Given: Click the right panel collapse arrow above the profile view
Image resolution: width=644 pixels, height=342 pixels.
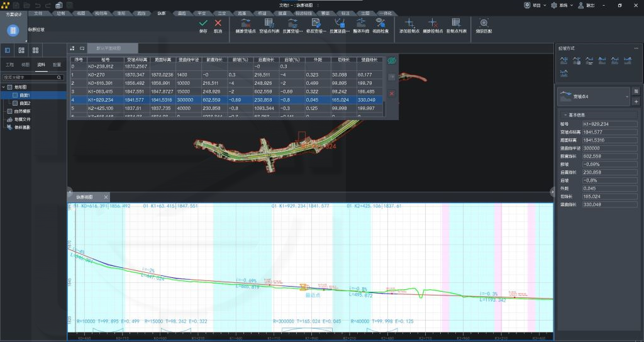Looking at the screenshot, I should click(x=552, y=192).
